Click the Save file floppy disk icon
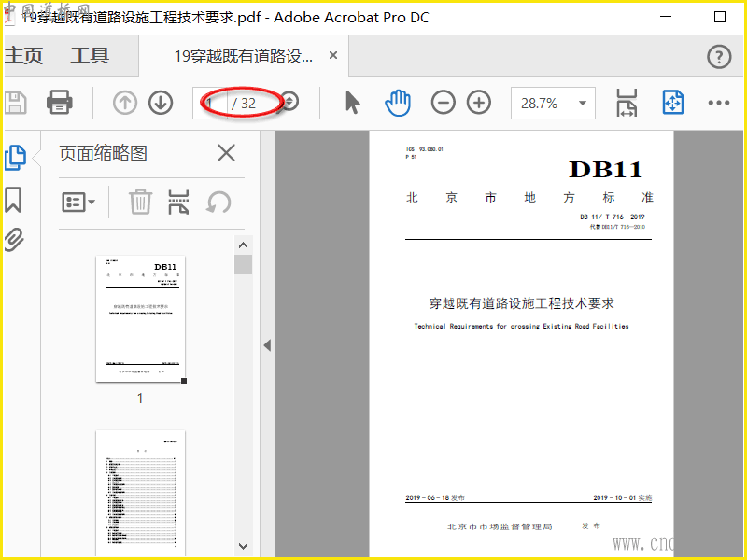747x560 pixels. point(15,103)
